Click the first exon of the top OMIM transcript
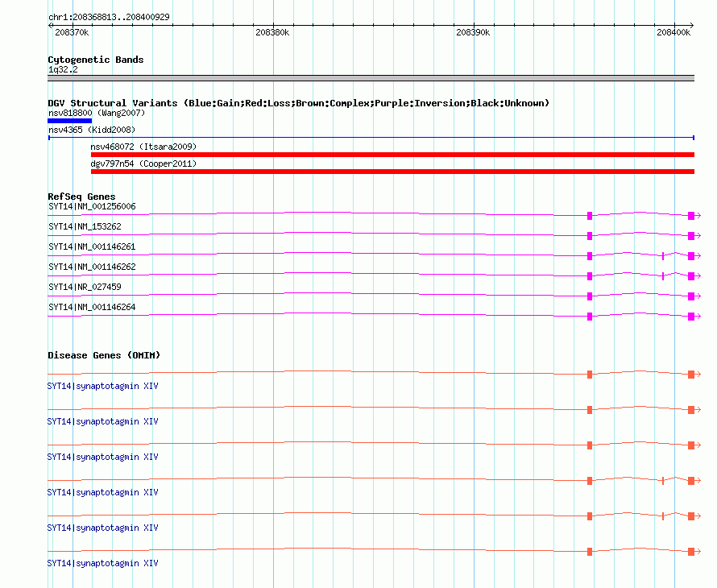The image size is (717, 588). (590, 375)
